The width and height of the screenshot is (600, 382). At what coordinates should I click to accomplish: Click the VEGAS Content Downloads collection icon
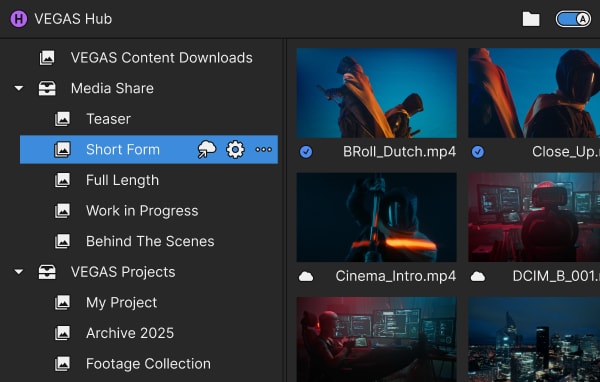pos(47,58)
